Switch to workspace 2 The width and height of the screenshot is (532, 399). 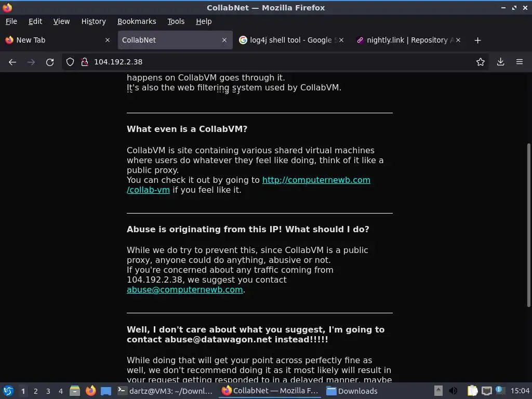click(36, 391)
